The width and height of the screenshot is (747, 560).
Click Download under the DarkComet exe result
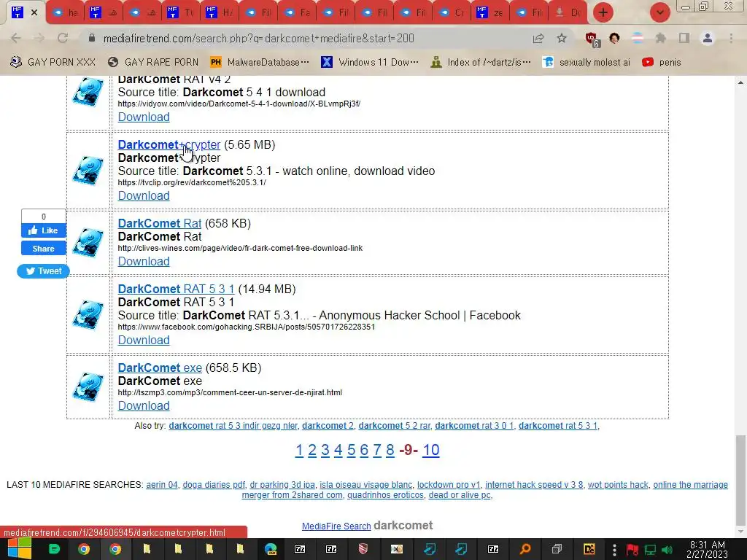pyautogui.click(x=144, y=405)
